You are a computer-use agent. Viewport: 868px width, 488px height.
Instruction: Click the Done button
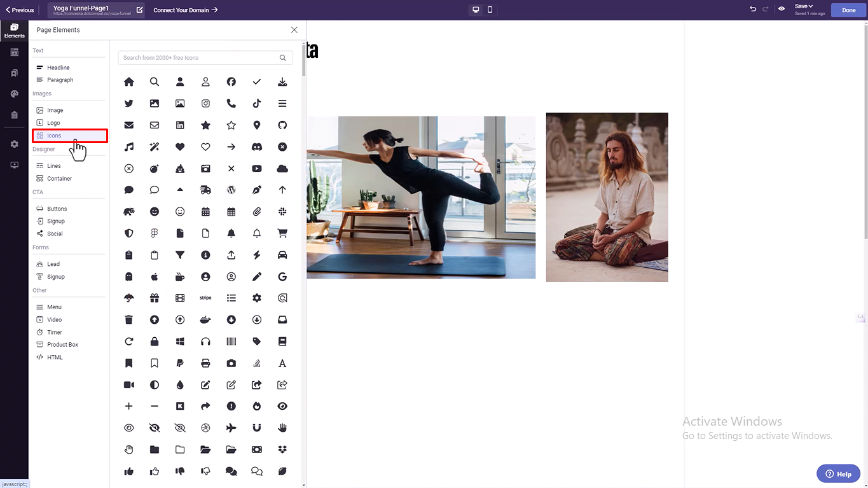click(x=849, y=10)
